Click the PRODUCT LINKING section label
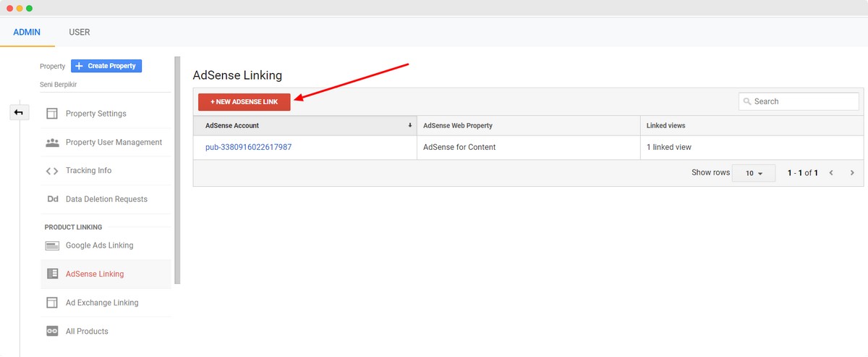The height and width of the screenshot is (357, 868). tap(73, 227)
